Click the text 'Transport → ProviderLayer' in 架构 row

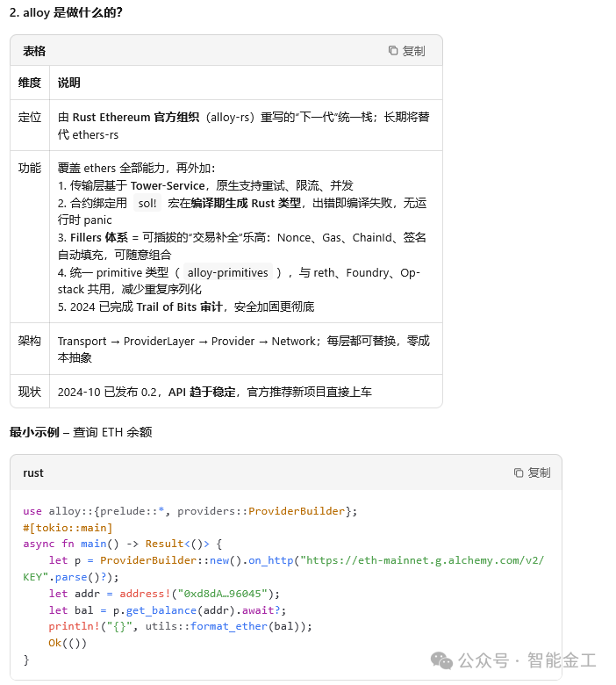(x=126, y=342)
